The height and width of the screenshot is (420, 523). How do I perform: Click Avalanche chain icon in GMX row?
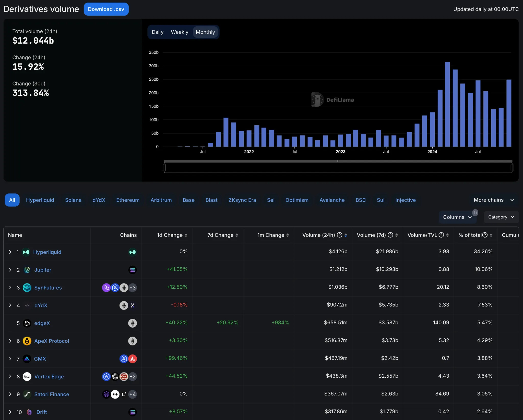133,359
